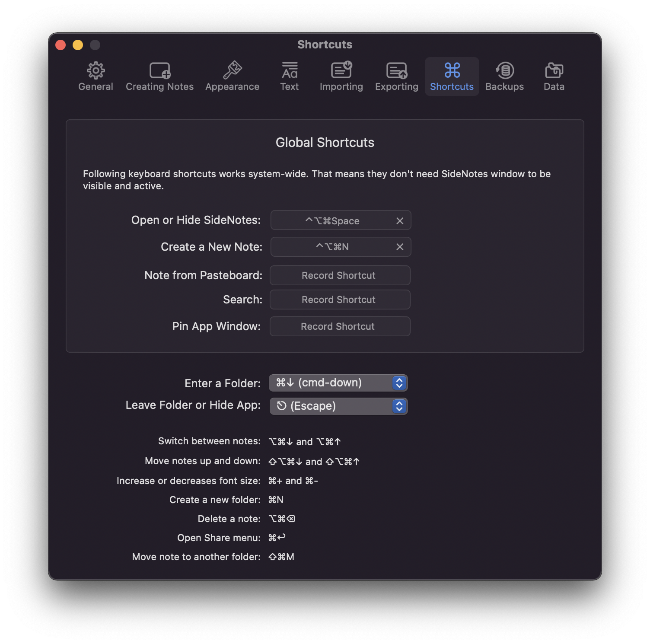Record shortcut for Pin App Window

tap(340, 326)
